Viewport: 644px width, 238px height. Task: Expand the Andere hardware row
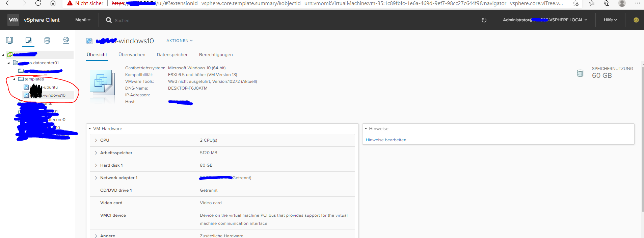coord(96,236)
